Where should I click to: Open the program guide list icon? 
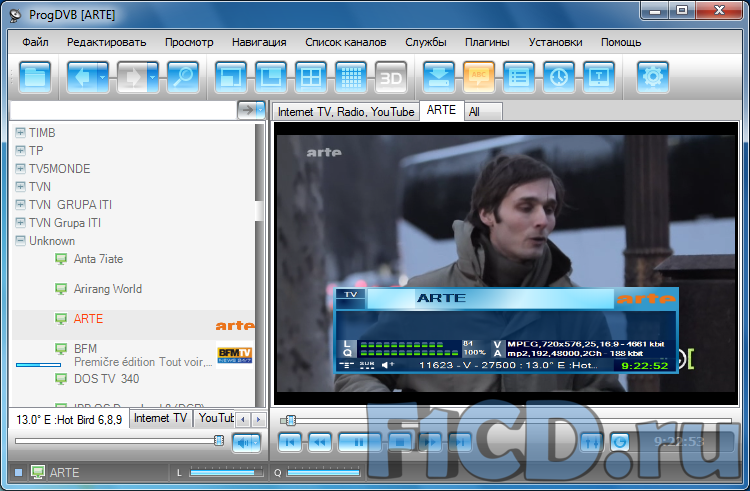coord(519,77)
